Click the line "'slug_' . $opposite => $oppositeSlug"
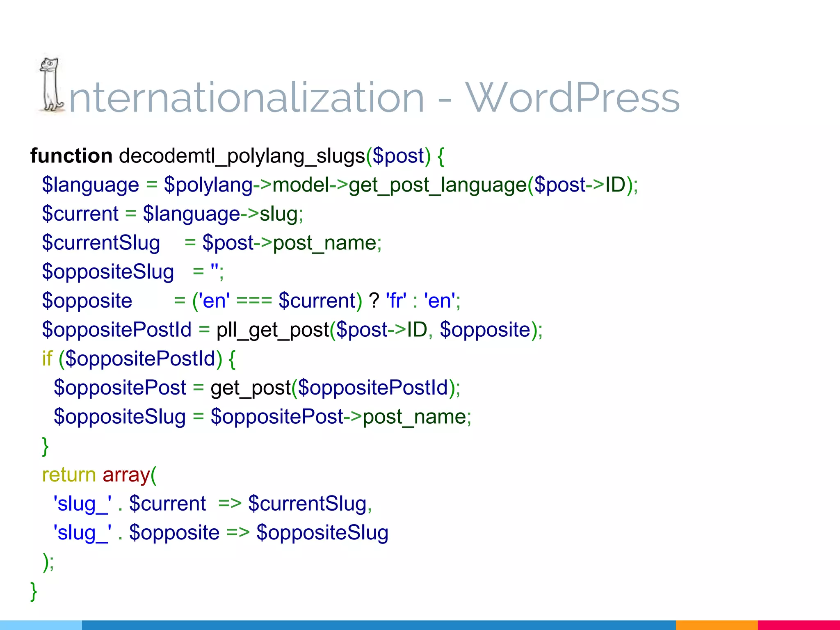Screen dimensions: 840x630 [221, 533]
